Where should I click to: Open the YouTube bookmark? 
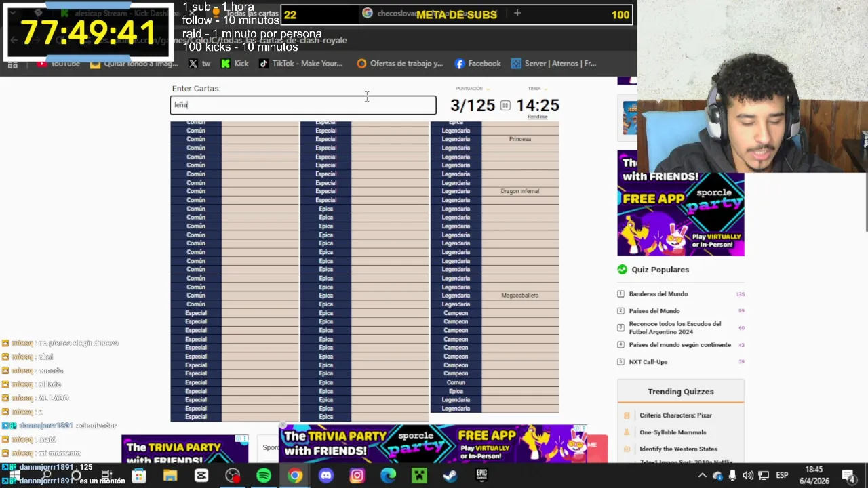[x=58, y=64]
